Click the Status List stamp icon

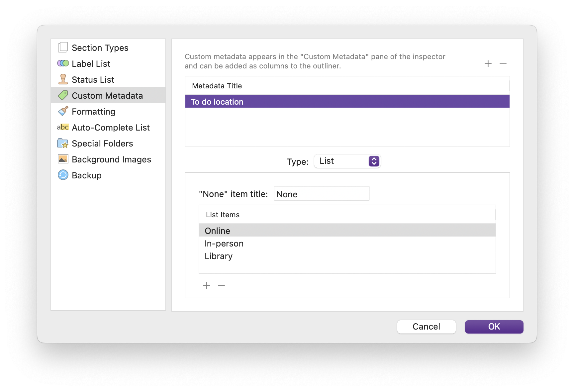[x=63, y=79]
